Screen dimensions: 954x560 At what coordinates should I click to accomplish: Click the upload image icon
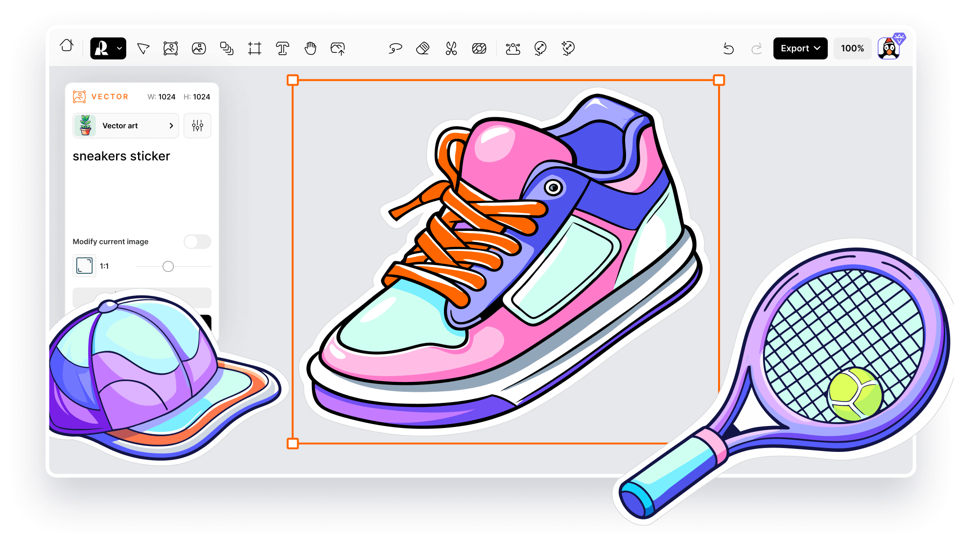338,48
